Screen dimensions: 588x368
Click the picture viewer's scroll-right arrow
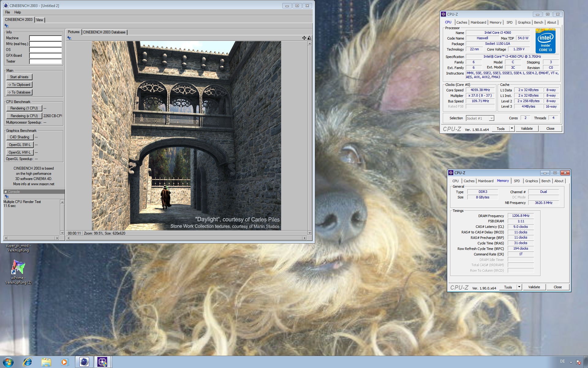tap(304, 238)
